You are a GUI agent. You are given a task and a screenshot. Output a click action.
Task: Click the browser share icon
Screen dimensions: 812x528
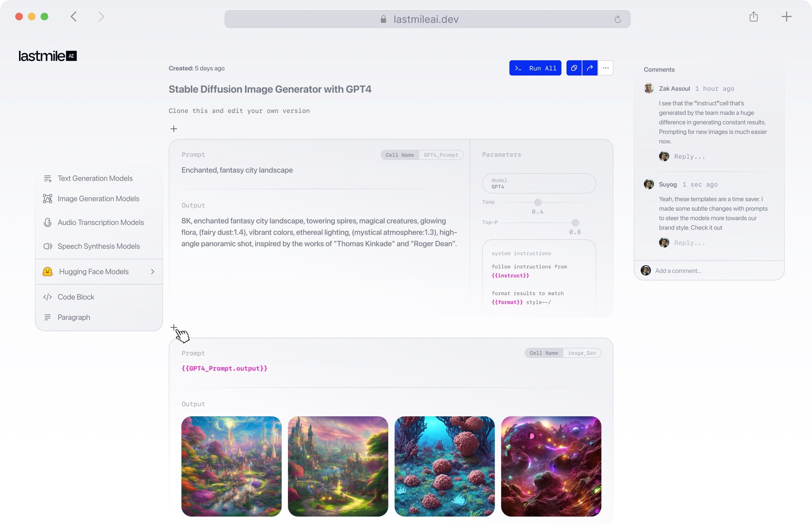click(x=754, y=17)
